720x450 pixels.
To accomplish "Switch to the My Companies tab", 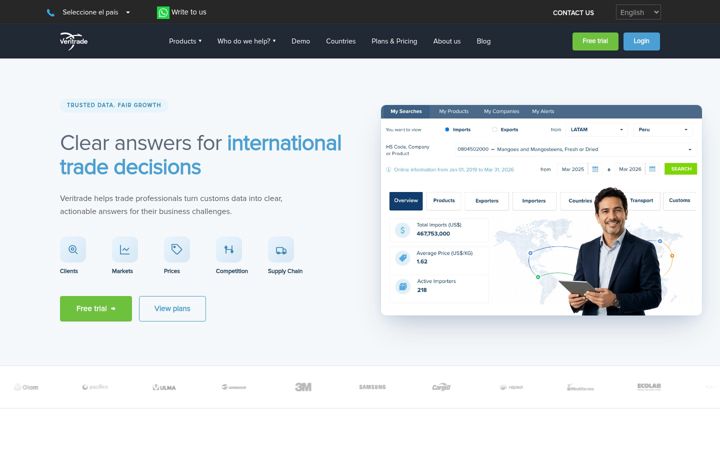I will click(501, 111).
